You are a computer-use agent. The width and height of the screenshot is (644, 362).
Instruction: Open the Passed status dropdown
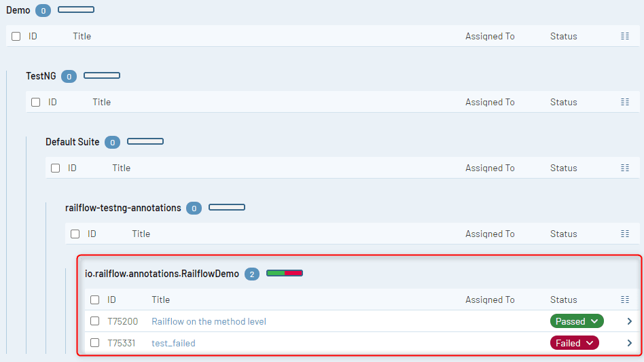577,321
